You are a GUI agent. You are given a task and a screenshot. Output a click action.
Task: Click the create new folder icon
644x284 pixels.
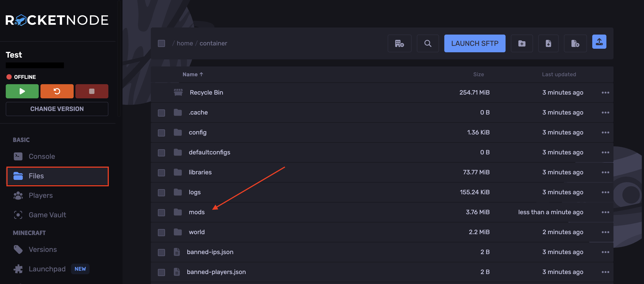521,43
